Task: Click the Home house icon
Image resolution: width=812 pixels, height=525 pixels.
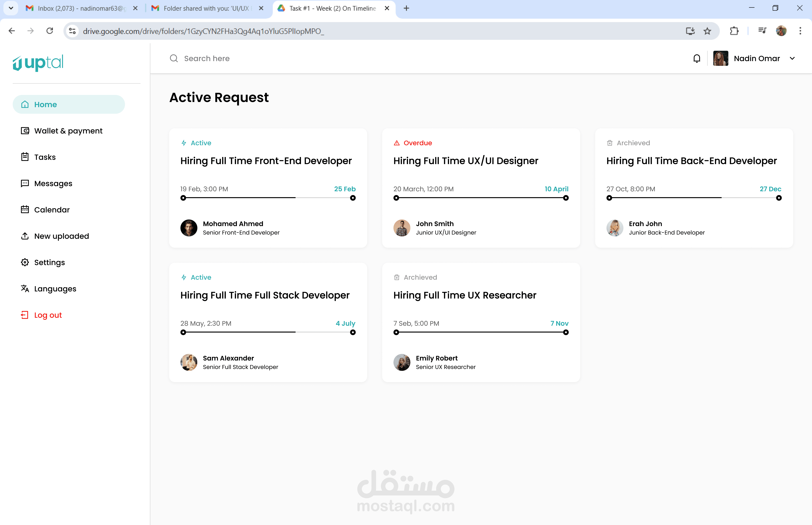Action: (25, 104)
